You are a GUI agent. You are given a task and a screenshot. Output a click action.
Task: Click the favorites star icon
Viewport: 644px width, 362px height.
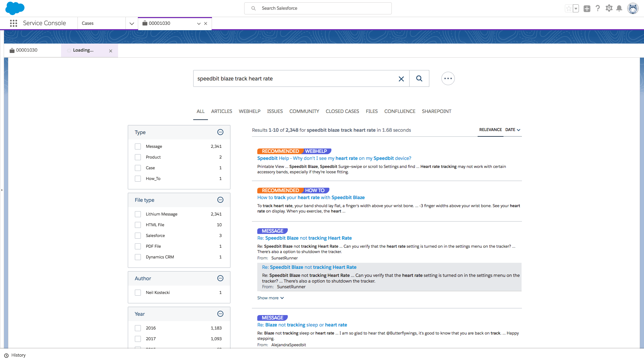point(569,9)
